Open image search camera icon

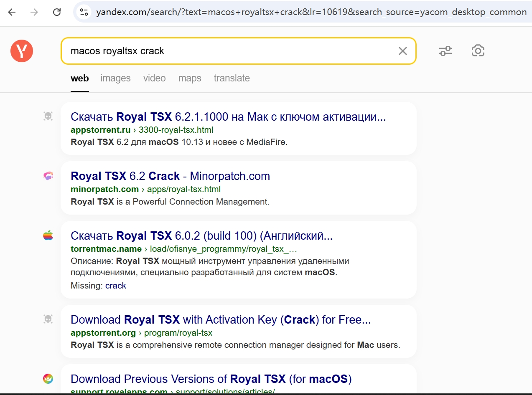tap(478, 51)
